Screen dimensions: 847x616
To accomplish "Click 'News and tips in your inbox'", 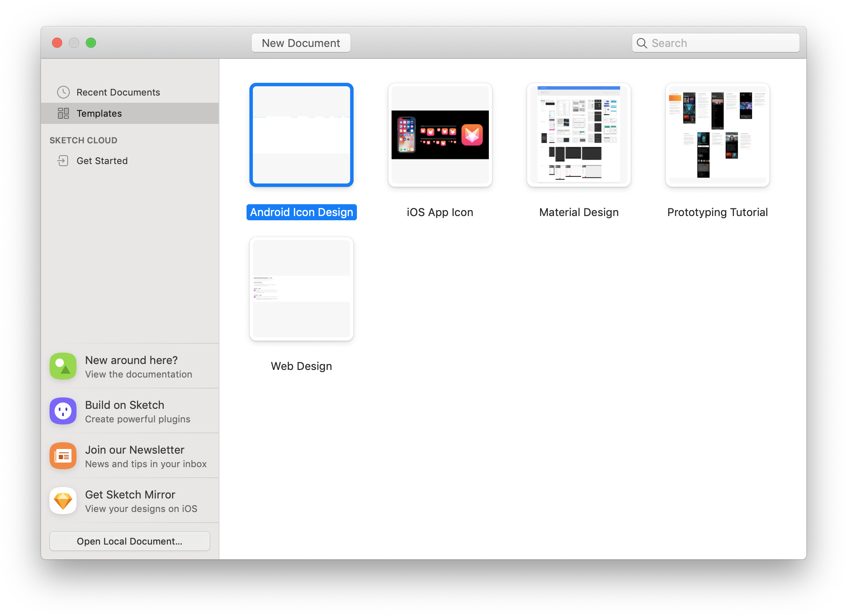I will [146, 464].
